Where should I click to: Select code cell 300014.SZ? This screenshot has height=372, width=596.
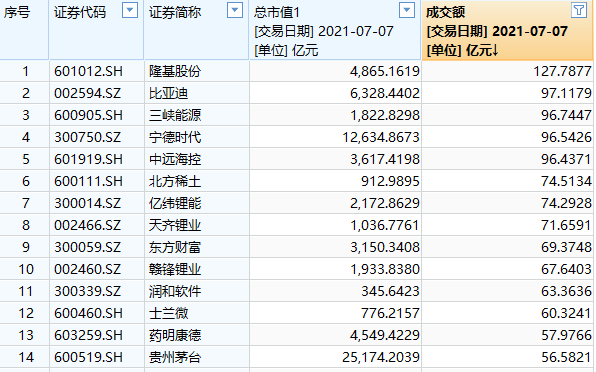click(x=97, y=203)
